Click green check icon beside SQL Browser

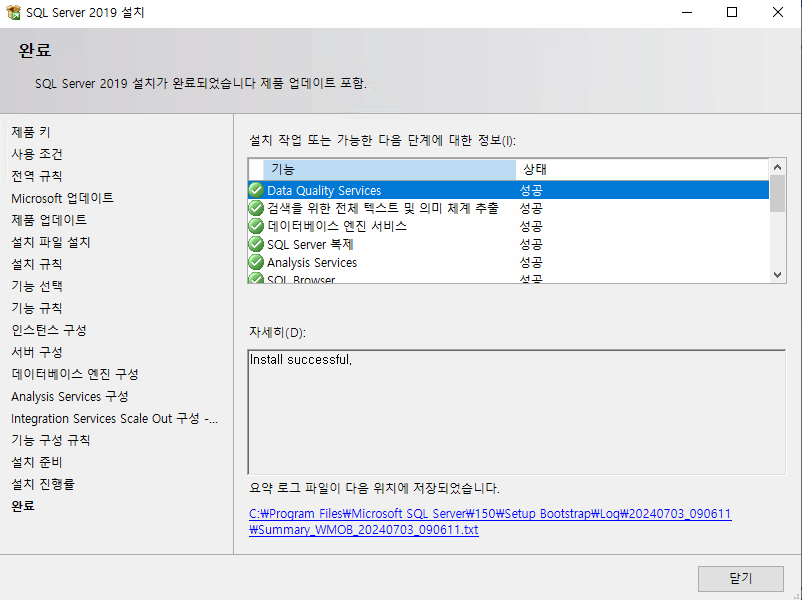click(256, 278)
